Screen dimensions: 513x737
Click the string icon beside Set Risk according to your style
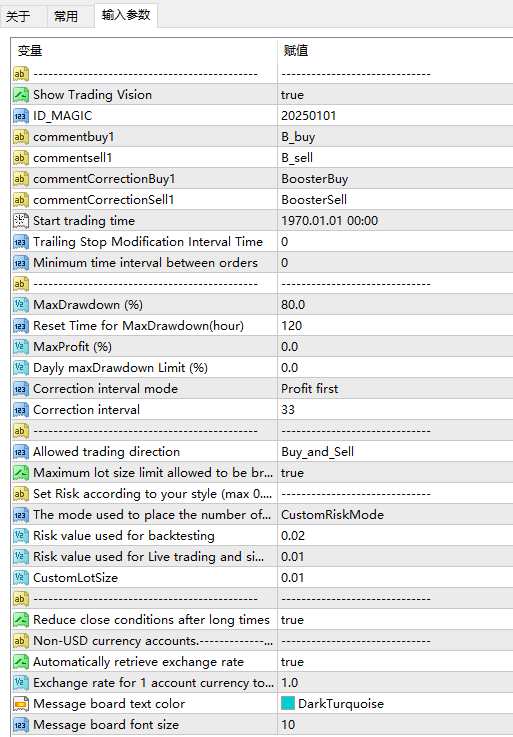click(x=21, y=494)
